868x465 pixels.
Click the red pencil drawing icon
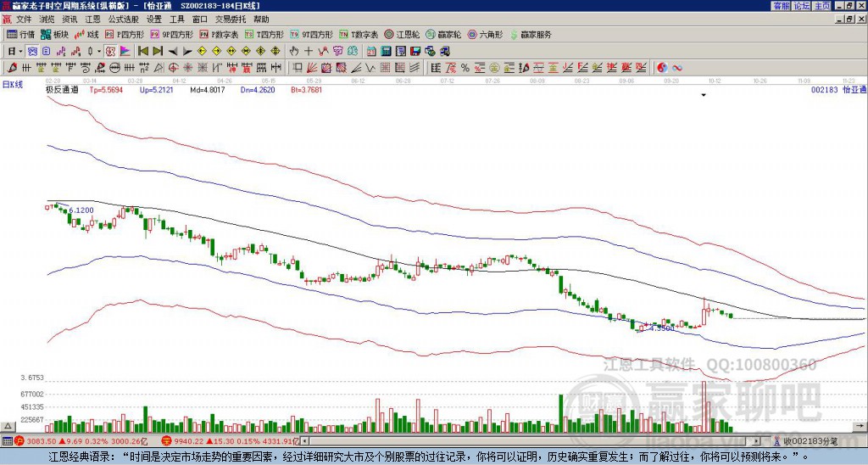coord(11,68)
